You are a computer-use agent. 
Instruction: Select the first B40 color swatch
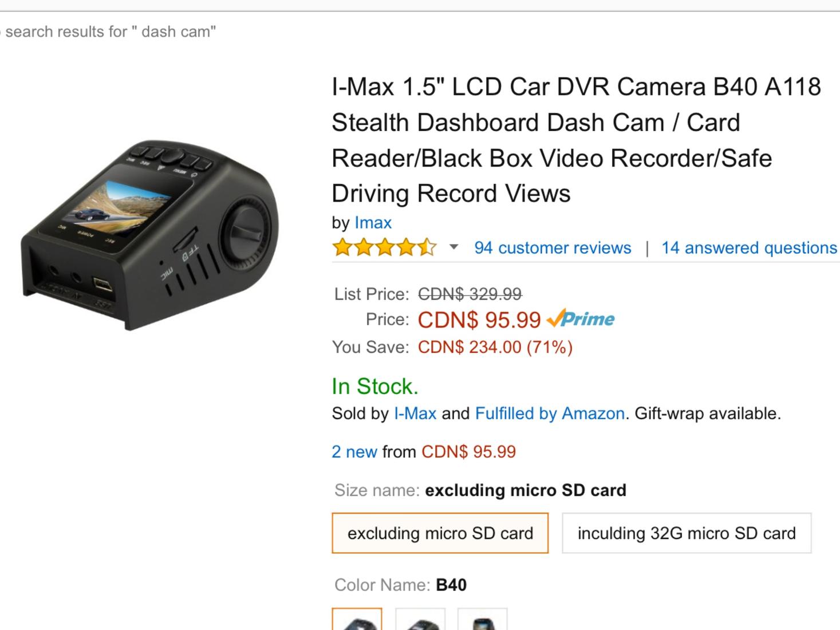pos(357,619)
